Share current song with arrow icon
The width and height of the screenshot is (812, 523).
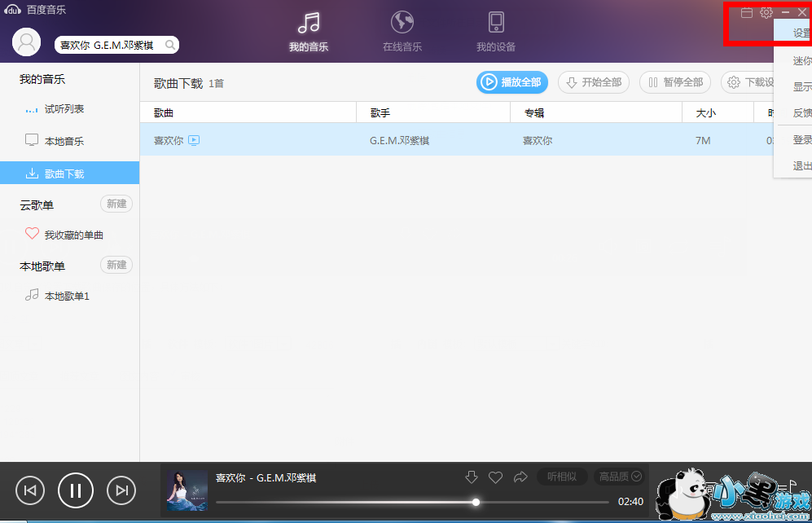click(520, 477)
